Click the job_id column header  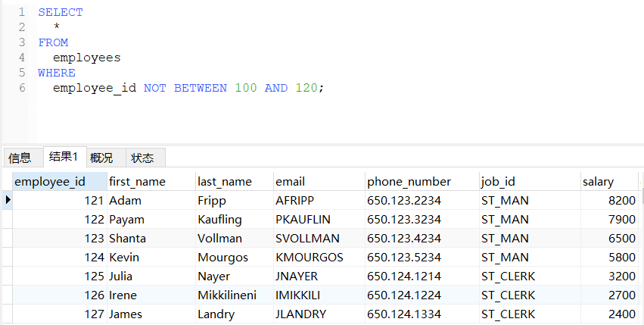[x=498, y=182]
